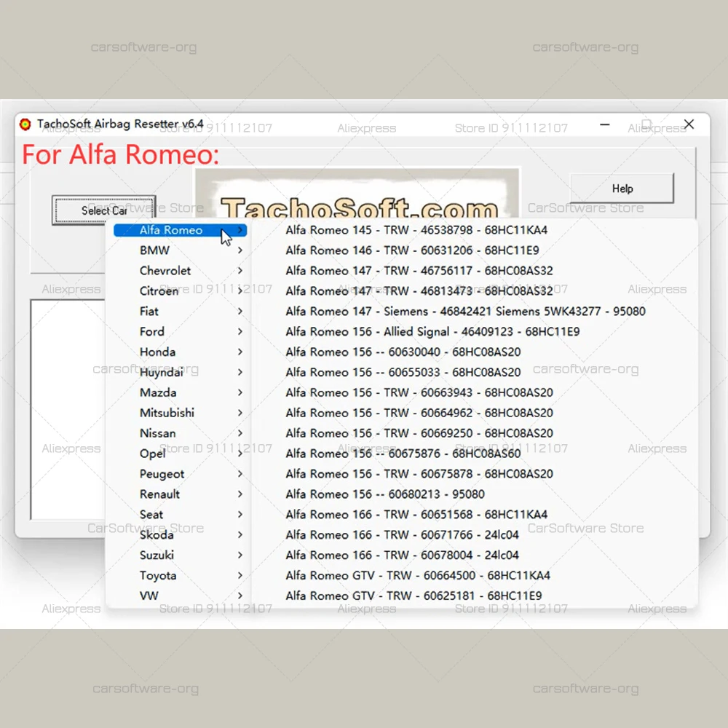This screenshot has width=728, height=728.
Task: Expand the Nissan submenu chevron
Action: (x=240, y=433)
